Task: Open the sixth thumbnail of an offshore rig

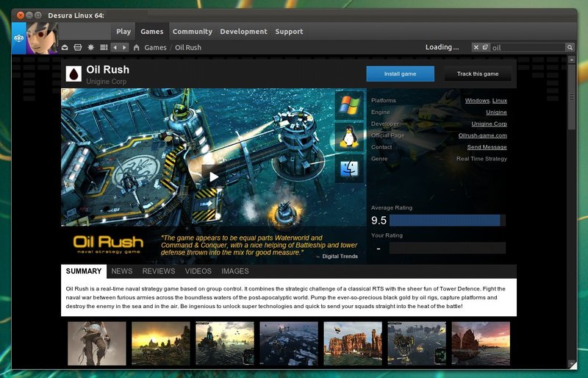Action: tap(417, 343)
